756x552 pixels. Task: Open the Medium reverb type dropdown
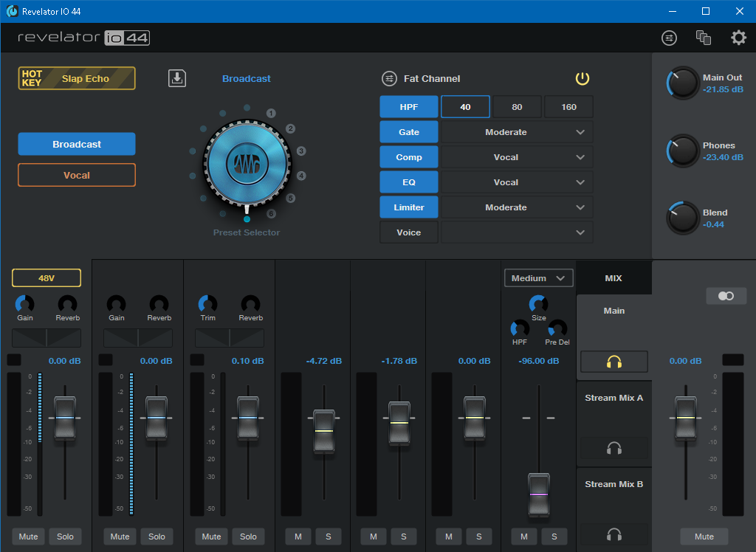[x=538, y=278]
